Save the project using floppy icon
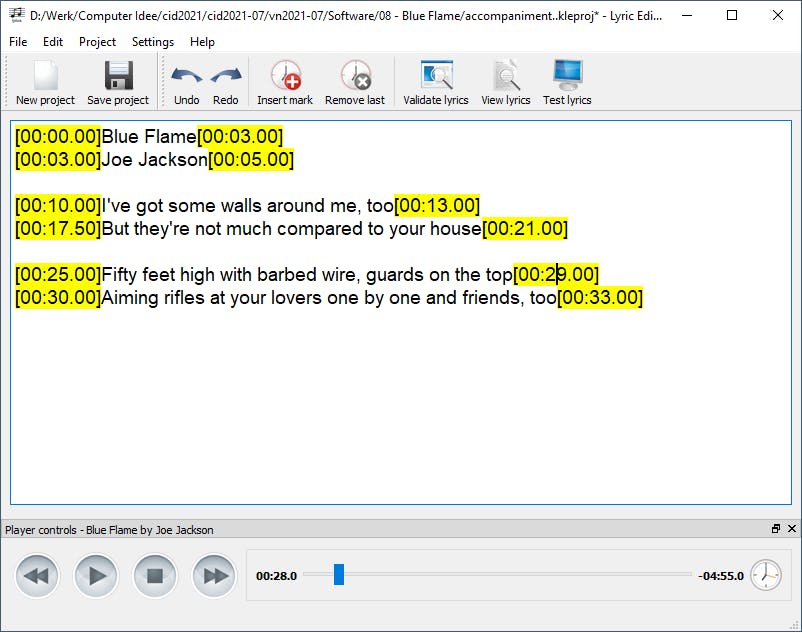 tap(118, 82)
